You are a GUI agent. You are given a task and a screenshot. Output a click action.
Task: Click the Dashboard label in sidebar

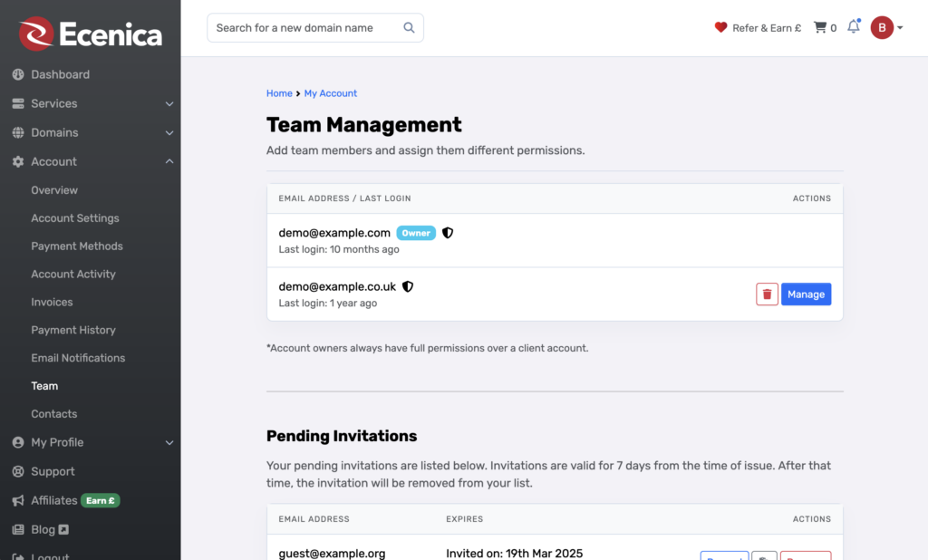coord(61,74)
